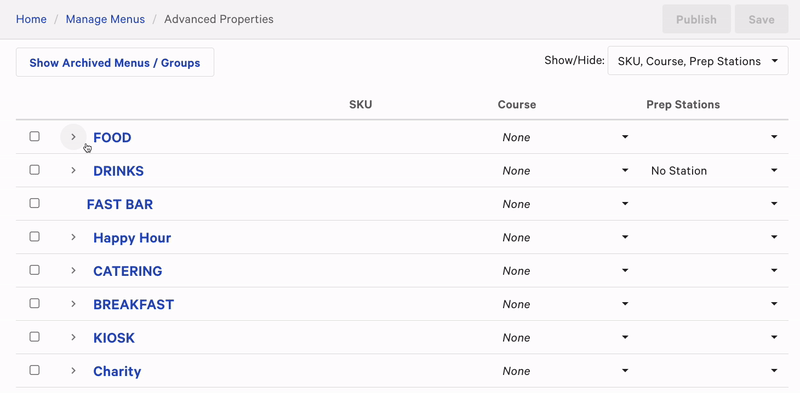Expand the CATERING row chevron icon
This screenshot has width=800, height=393.
[73, 271]
